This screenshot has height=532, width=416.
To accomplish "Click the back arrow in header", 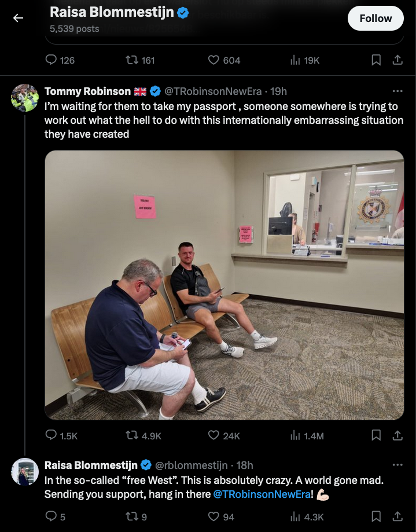I will pos(18,18).
